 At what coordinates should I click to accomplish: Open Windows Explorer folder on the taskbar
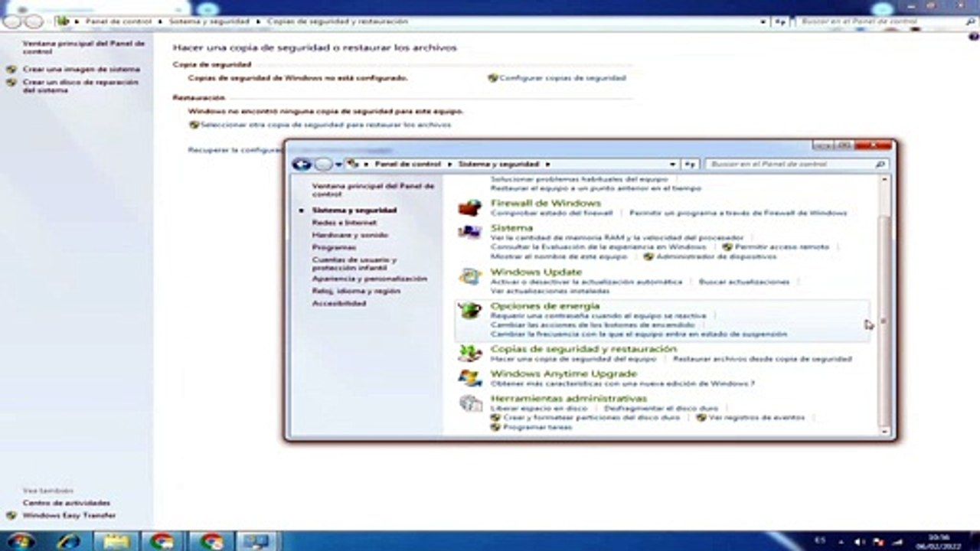point(116,542)
